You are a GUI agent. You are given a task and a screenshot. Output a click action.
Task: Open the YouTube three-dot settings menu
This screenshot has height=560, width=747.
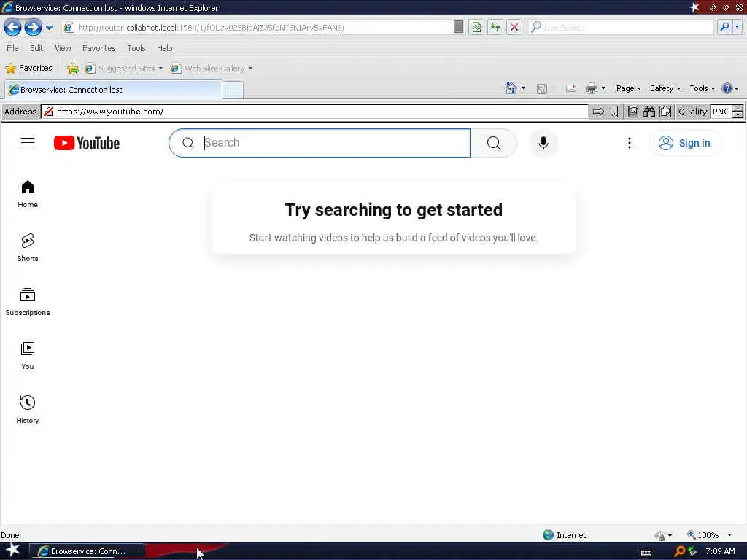point(630,143)
